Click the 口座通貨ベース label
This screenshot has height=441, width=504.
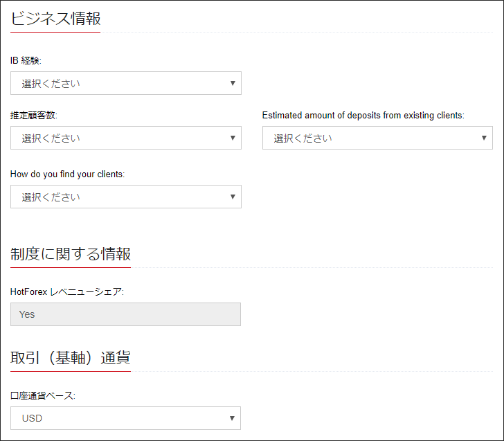[43, 396]
